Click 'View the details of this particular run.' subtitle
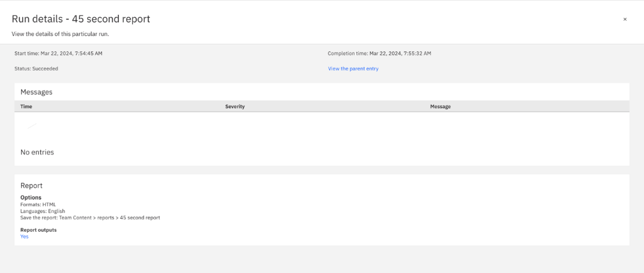 pyautogui.click(x=60, y=34)
